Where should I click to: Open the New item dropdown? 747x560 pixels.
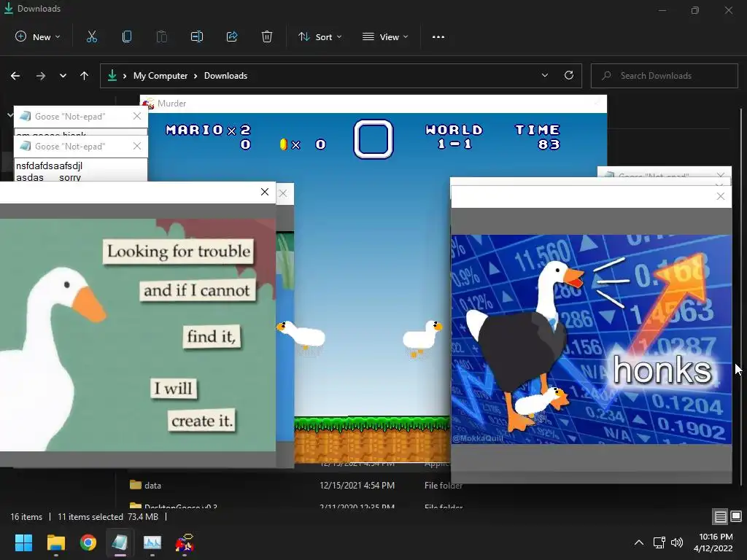tap(38, 36)
